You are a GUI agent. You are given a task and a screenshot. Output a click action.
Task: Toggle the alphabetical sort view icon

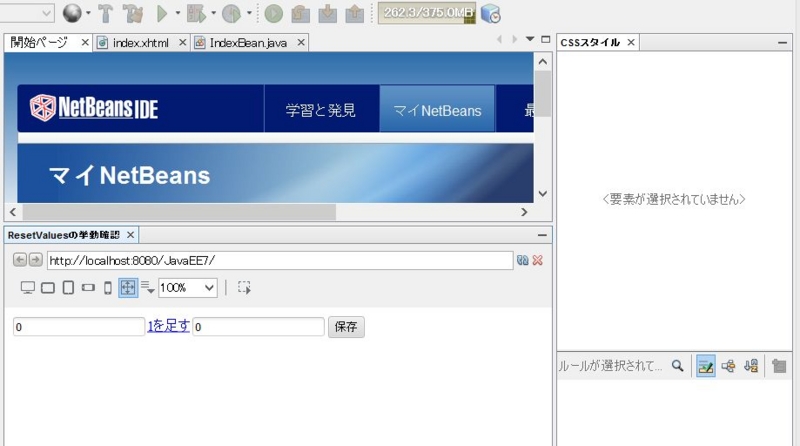point(751,366)
